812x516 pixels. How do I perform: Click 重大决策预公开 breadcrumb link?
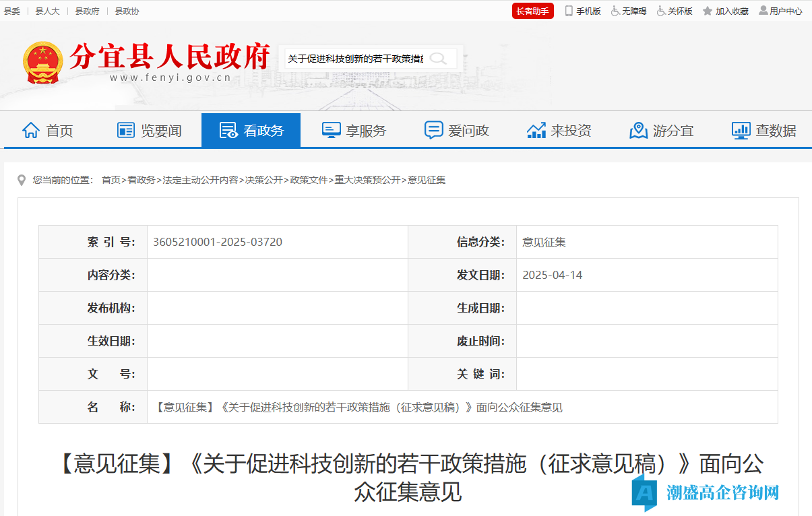[367, 180]
